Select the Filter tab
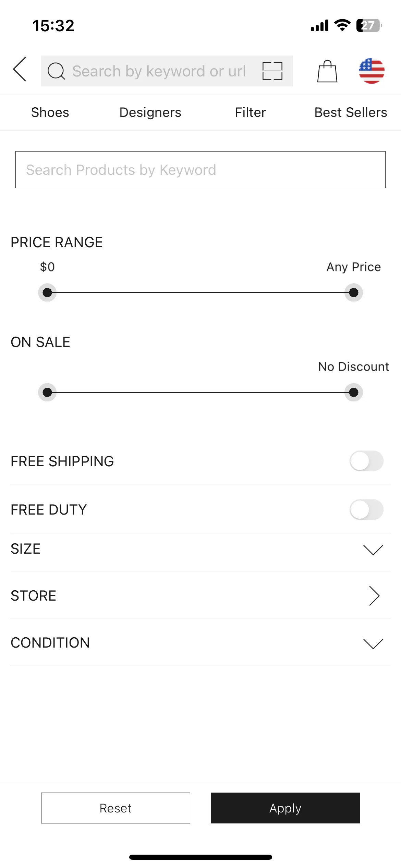Image resolution: width=401 pixels, height=868 pixels. [x=251, y=112]
